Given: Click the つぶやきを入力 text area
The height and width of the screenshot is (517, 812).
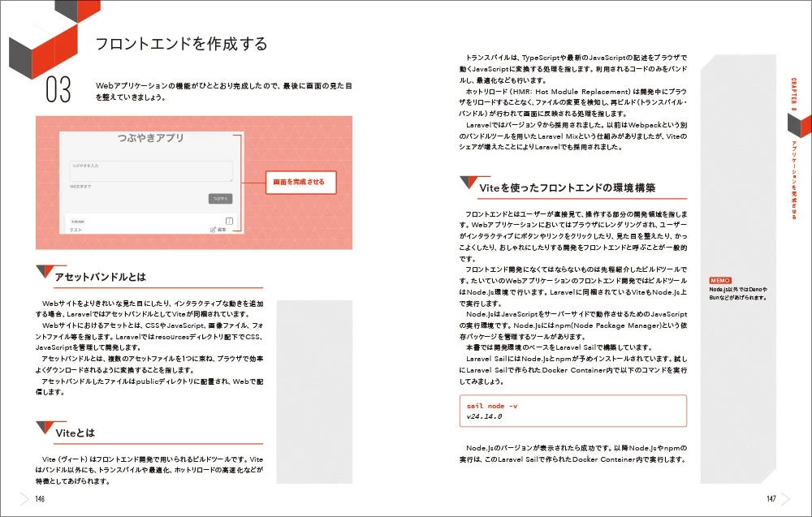Looking at the screenshot, I should point(151,170).
